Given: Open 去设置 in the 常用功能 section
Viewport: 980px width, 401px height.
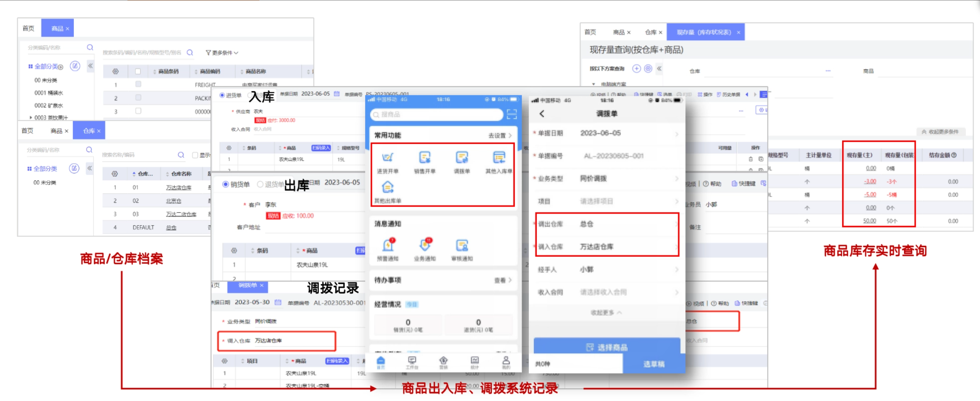Looking at the screenshot, I should tap(500, 135).
